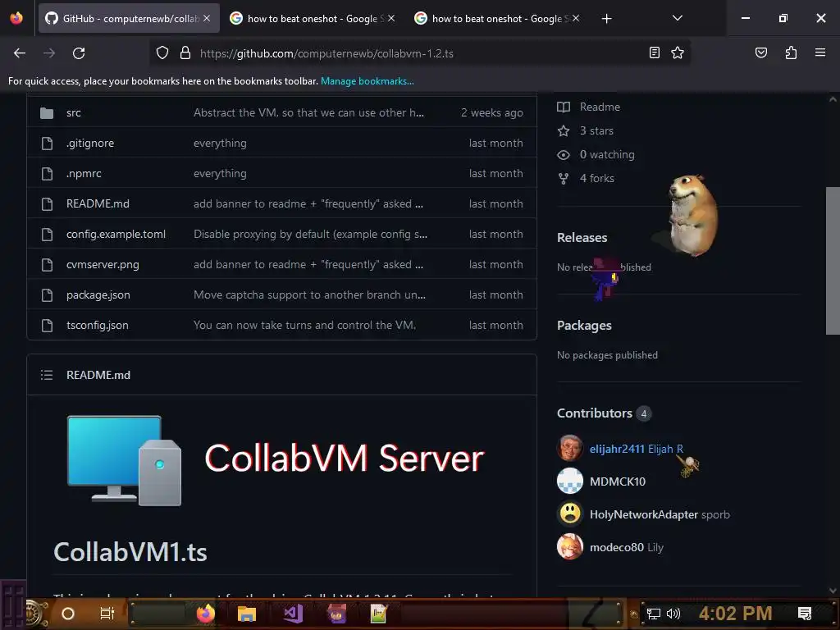Open the extensions puzzle icon
Image resolution: width=840 pixels, height=630 pixels.
click(x=791, y=52)
